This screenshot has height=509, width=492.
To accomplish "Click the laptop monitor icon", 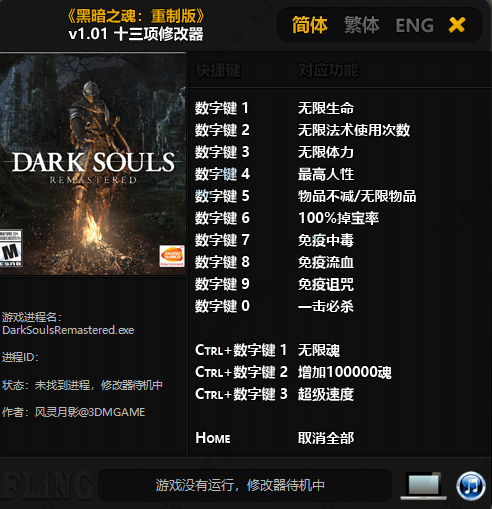I will point(424,486).
